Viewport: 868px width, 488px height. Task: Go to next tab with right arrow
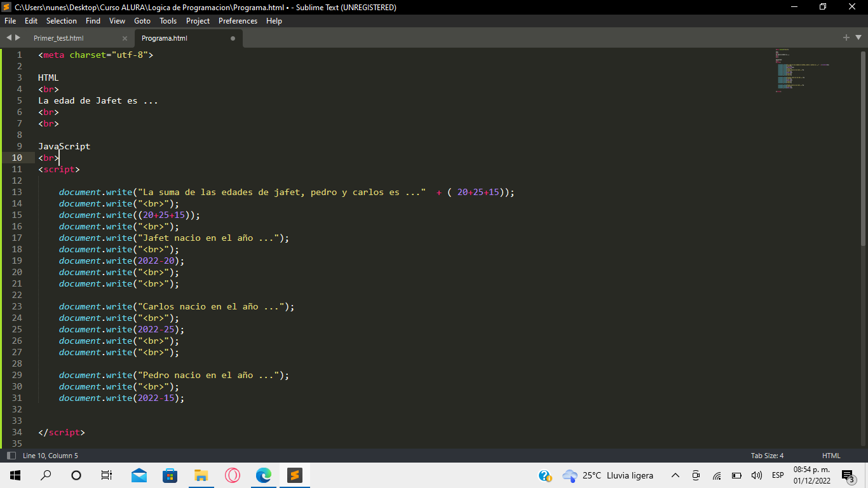[x=18, y=37]
